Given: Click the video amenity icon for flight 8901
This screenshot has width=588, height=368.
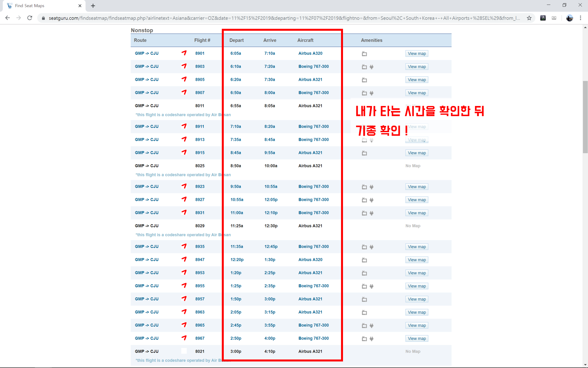Looking at the screenshot, I should 364,54.
